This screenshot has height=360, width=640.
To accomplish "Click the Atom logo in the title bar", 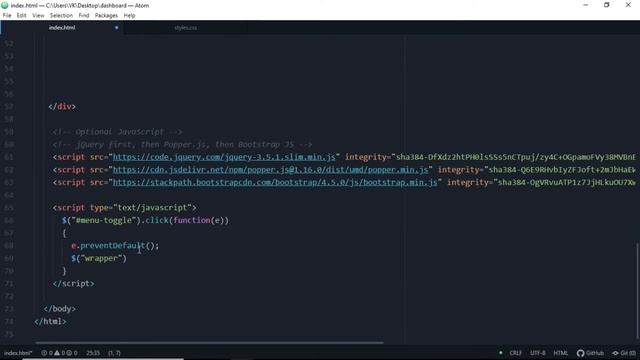I will pos(5,5).
